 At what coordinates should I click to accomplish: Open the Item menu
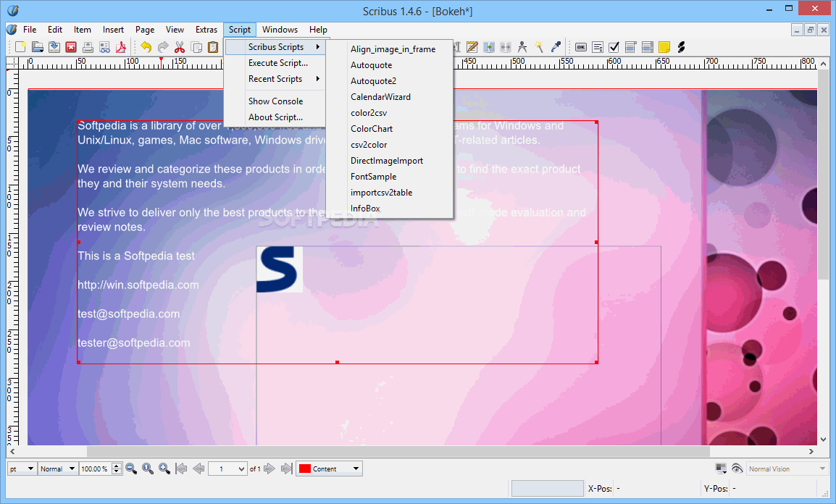click(x=82, y=30)
